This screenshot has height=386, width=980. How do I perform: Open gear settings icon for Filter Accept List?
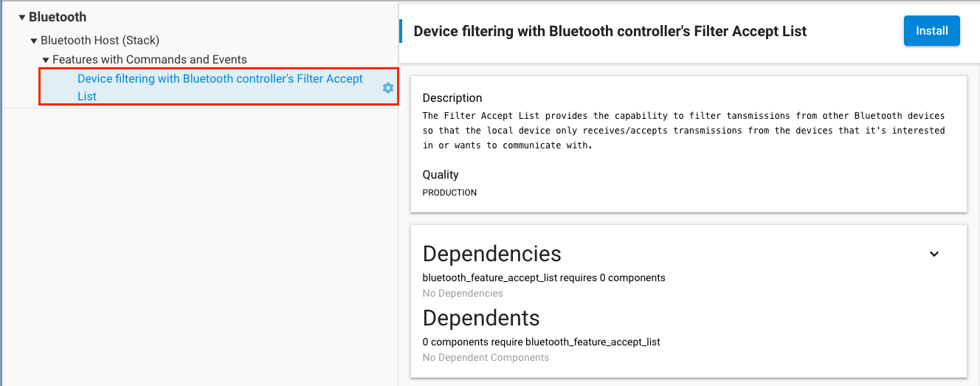[388, 88]
